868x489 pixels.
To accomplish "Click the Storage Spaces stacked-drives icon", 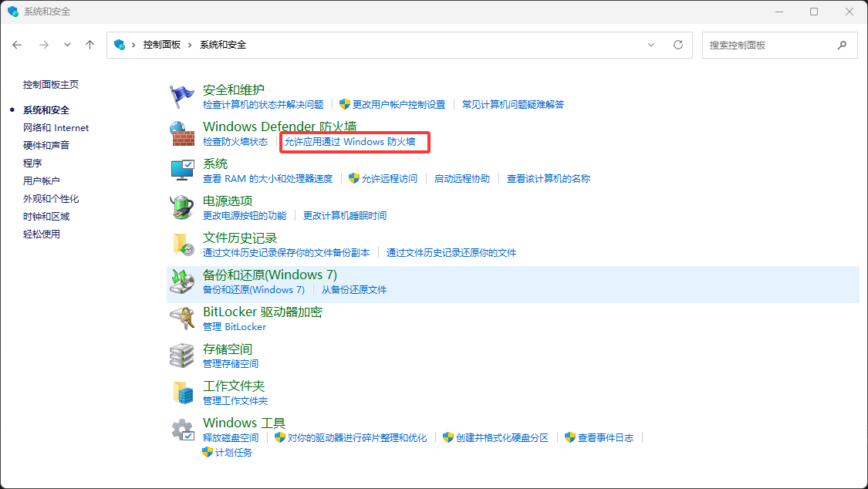I will [x=181, y=356].
